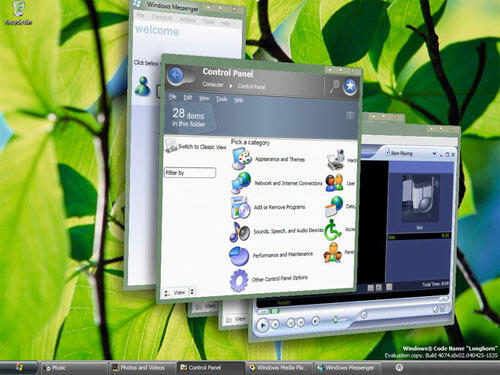Open the File menu in Control Panel
Screen dimensions: 500x375
[173, 97]
